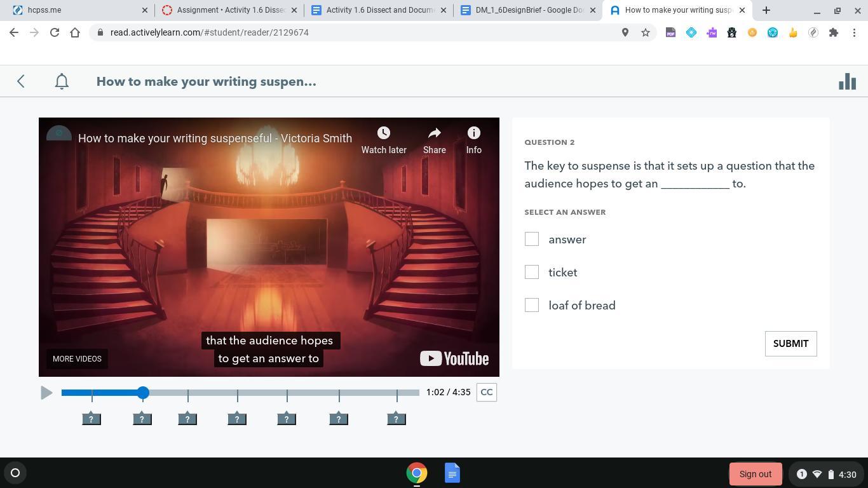The image size is (868, 488).
Task: Open the YouTube logo link
Action: 454,358
